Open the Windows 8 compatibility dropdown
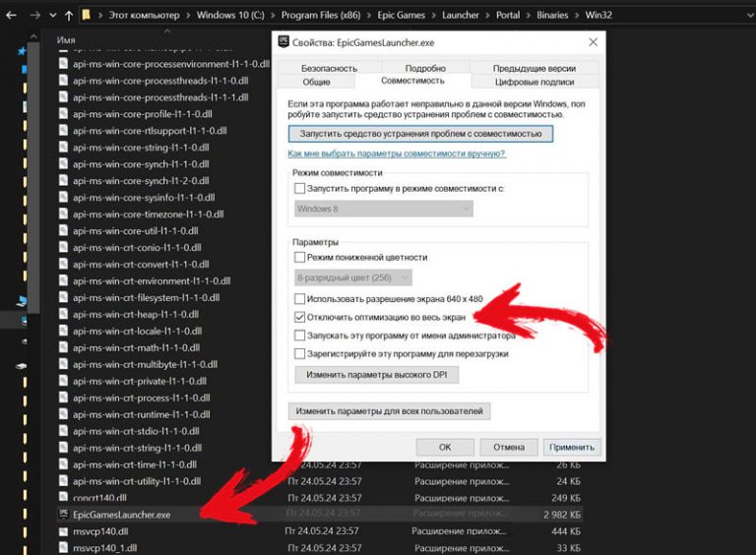 [384, 209]
